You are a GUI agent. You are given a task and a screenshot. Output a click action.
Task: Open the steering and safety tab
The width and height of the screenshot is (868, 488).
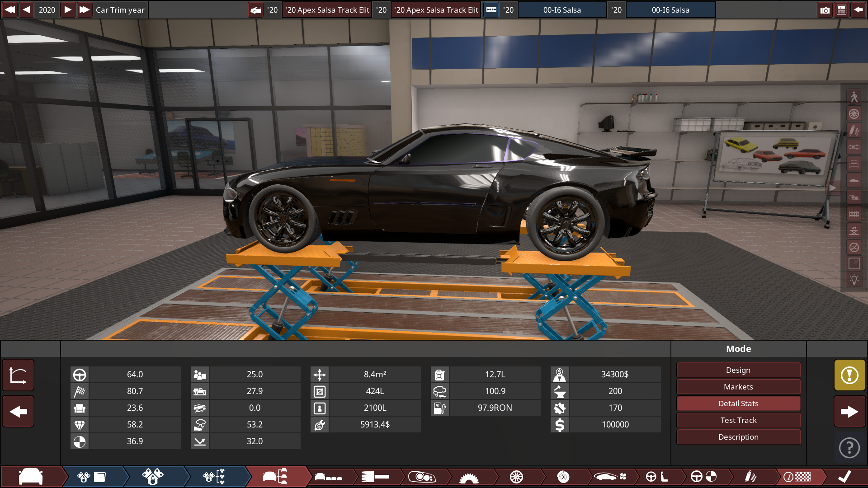pos(703,477)
